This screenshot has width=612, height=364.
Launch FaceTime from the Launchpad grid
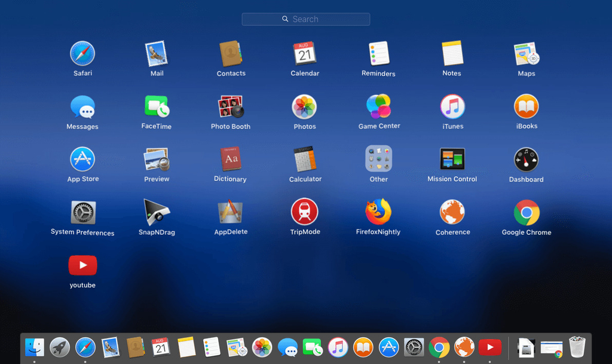click(157, 106)
